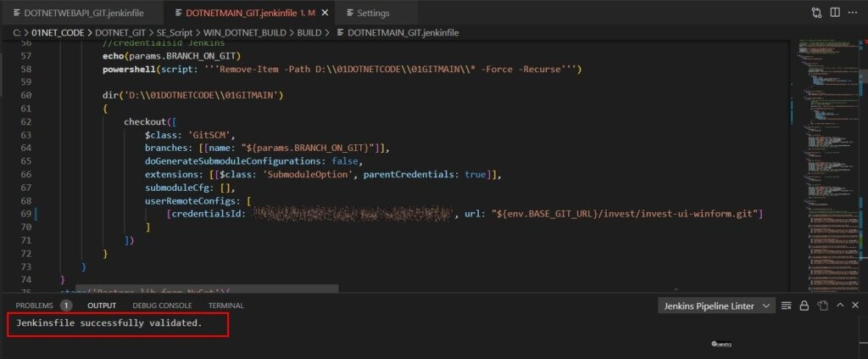The width and height of the screenshot is (868, 359).
Task: Select the DOTNETMAIN_GIT.jenkinfile editor tab
Action: [250, 13]
